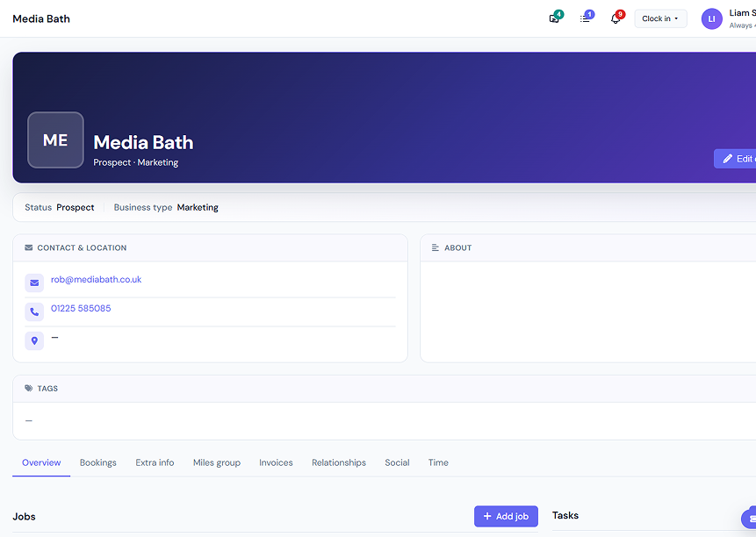The width and height of the screenshot is (756, 537).
Task: Click the map pin location icon
Action: click(x=34, y=340)
